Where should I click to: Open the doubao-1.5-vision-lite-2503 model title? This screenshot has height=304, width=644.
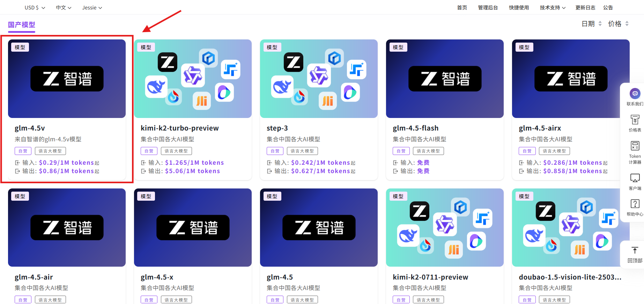coord(570,277)
